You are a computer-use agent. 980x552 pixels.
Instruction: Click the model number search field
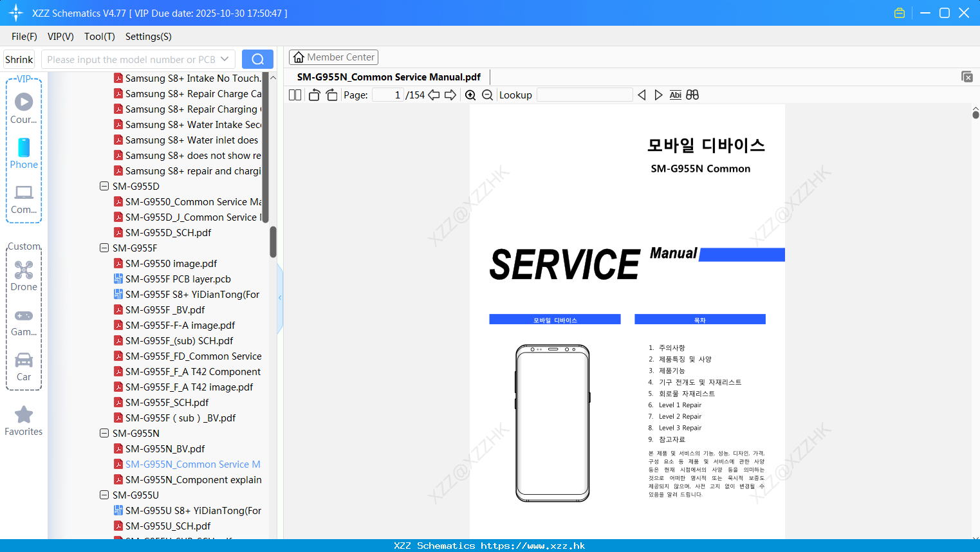(x=131, y=59)
